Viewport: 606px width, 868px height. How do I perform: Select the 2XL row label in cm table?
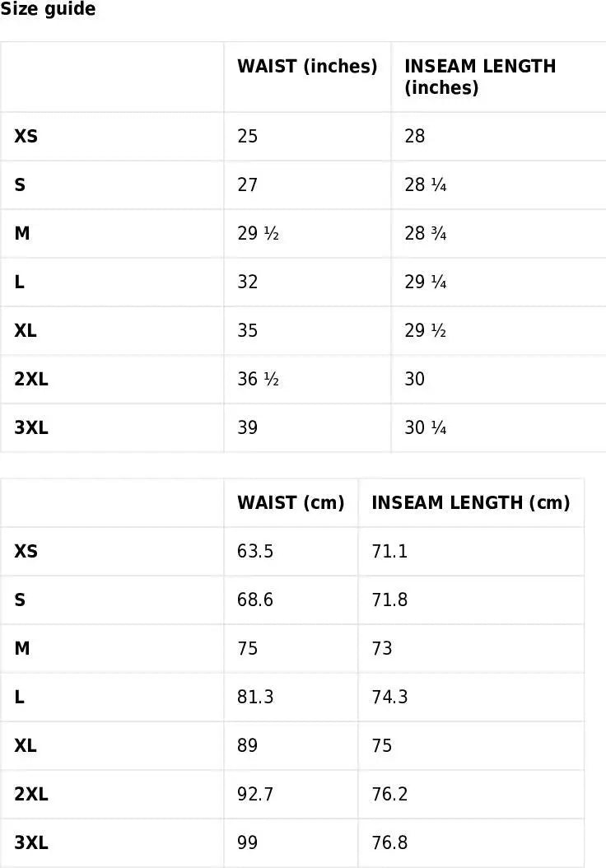(x=31, y=794)
